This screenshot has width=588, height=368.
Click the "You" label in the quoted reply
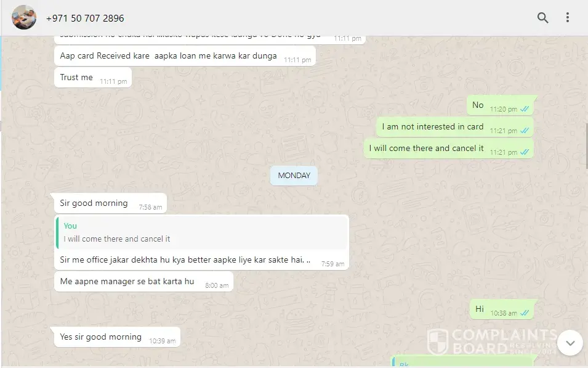point(70,226)
